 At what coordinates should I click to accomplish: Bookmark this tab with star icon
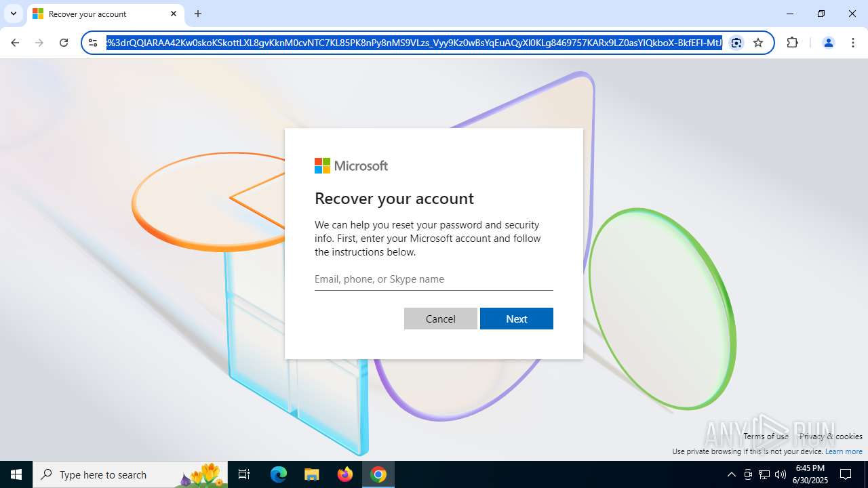758,43
